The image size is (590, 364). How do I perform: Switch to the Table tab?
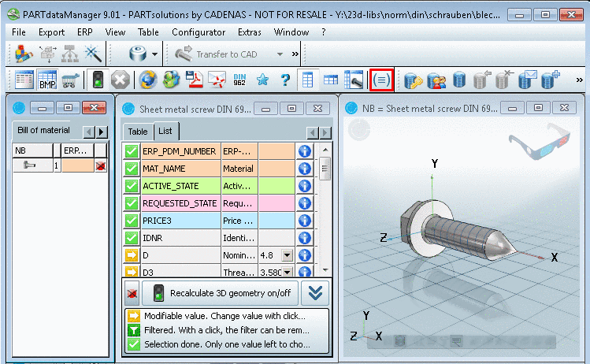(x=138, y=132)
